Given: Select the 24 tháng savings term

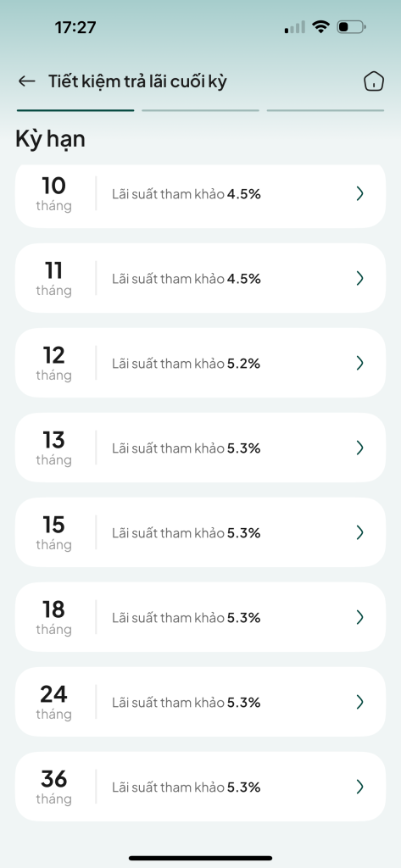Looking at the screenshot, I should point(200,701).
